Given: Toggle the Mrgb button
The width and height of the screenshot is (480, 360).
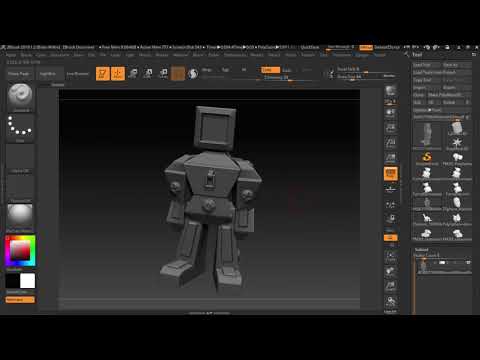Looking at the screenshot, I should [207, 70].
